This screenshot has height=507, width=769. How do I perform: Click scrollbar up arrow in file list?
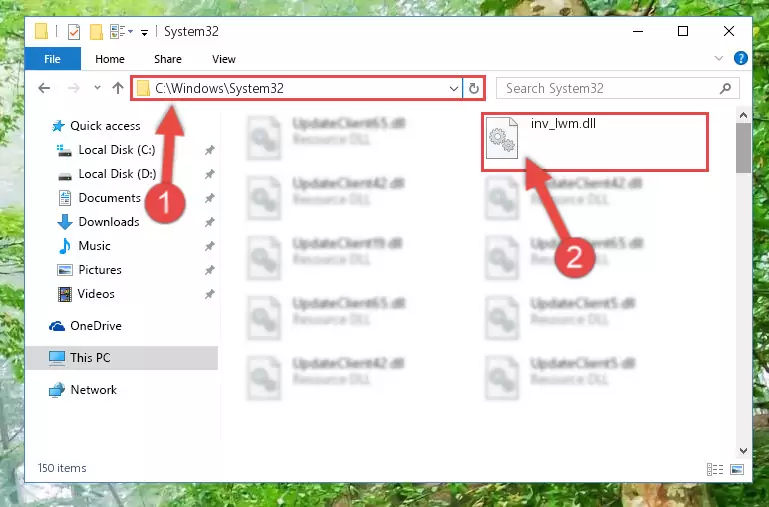(743, 115)
